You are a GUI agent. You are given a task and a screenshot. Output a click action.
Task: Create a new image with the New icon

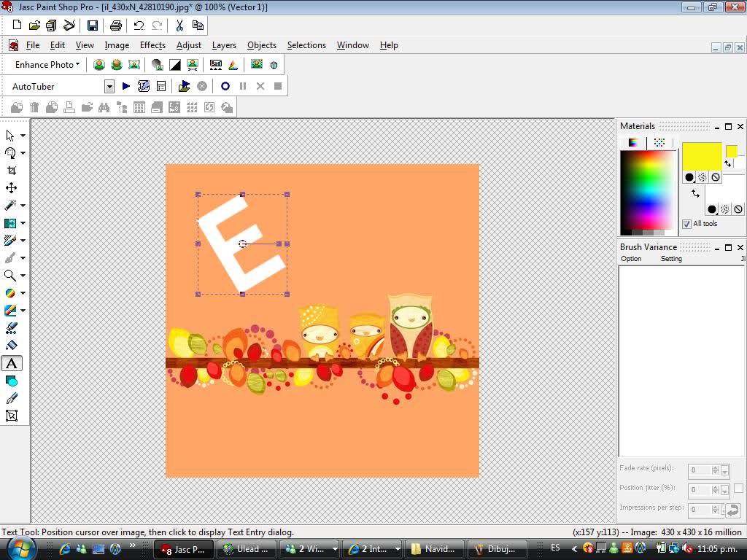(17, 26)
